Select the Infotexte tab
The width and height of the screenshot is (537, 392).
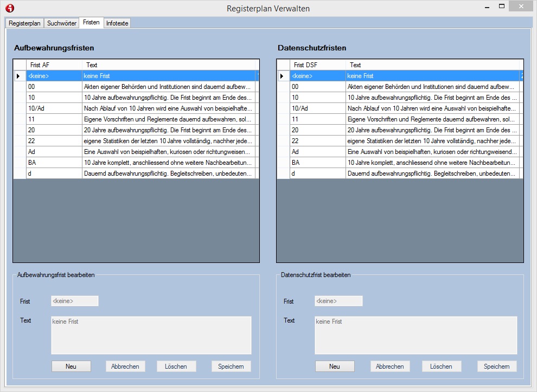(117, 23)
